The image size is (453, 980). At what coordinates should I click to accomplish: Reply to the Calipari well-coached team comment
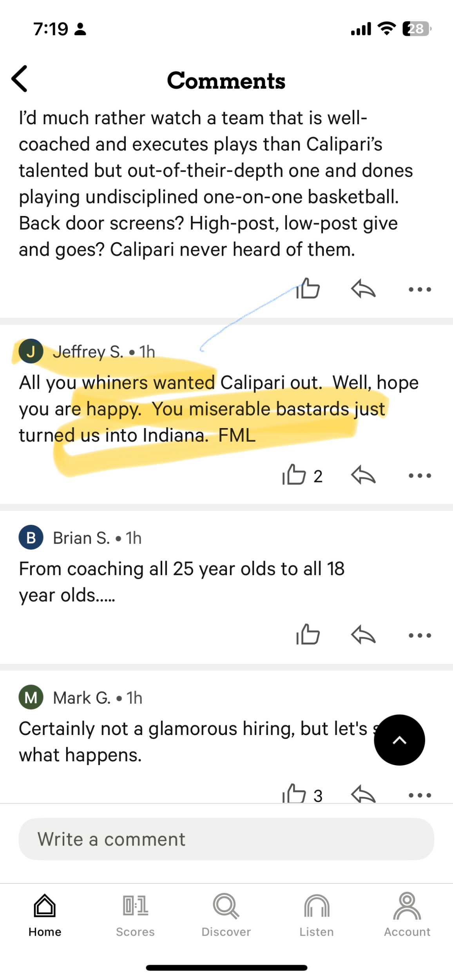(363, 289)
